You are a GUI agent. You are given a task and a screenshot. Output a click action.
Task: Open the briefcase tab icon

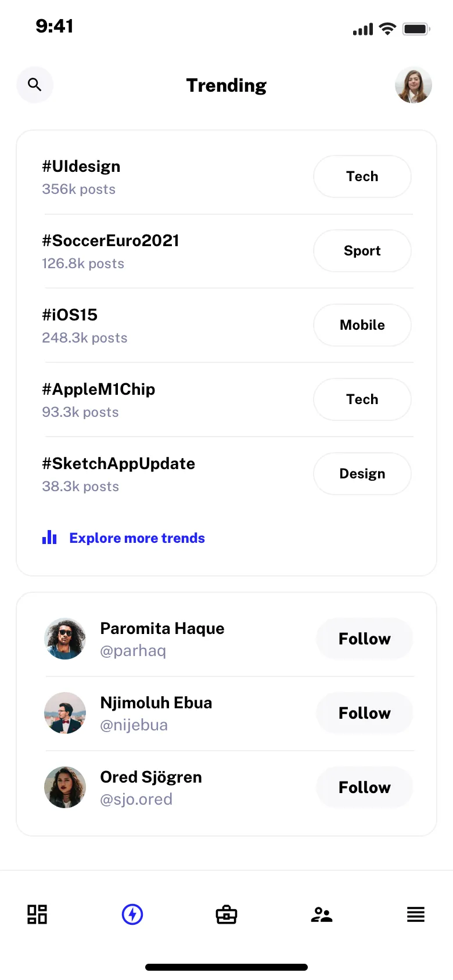point(227,914)
